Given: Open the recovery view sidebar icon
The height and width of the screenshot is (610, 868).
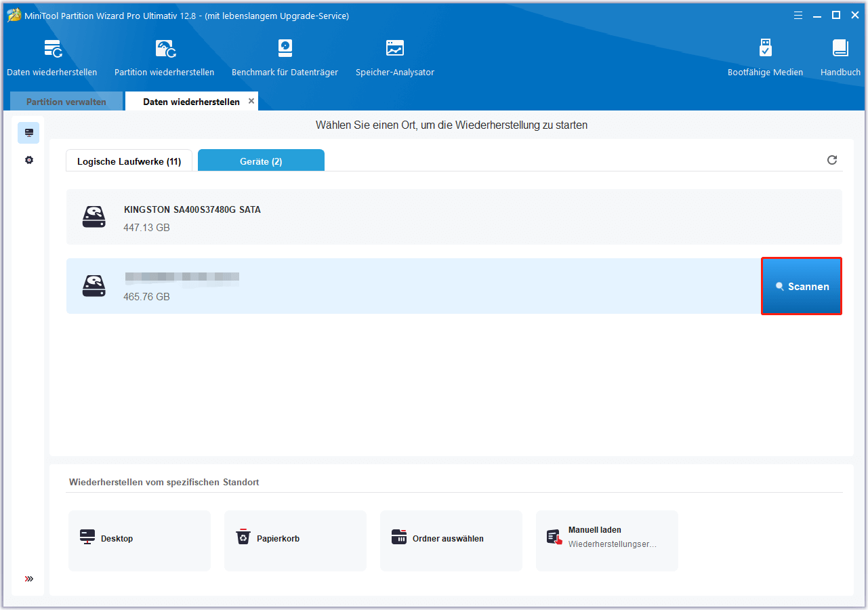Looking at the screenshot, I should [x=28, y=133].
